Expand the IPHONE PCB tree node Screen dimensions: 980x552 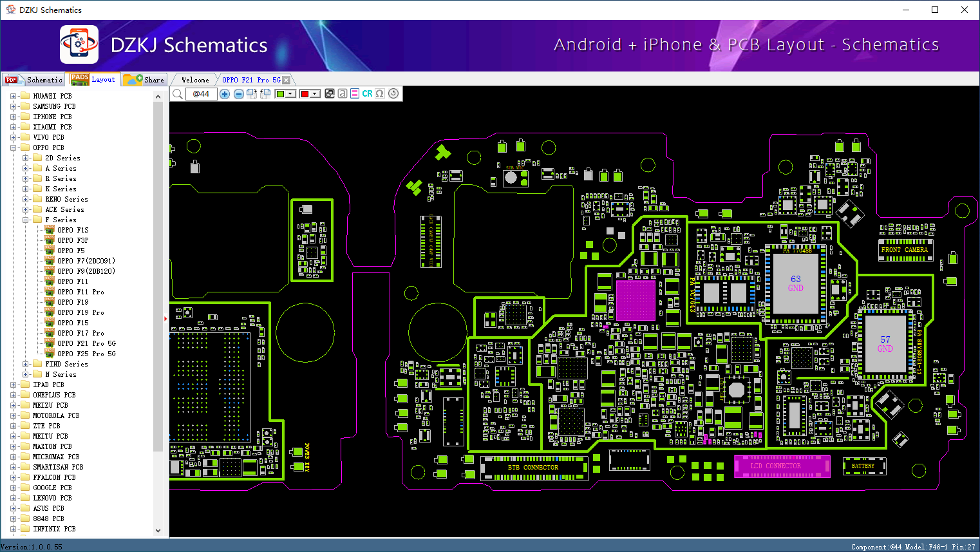tap(14, 117)
